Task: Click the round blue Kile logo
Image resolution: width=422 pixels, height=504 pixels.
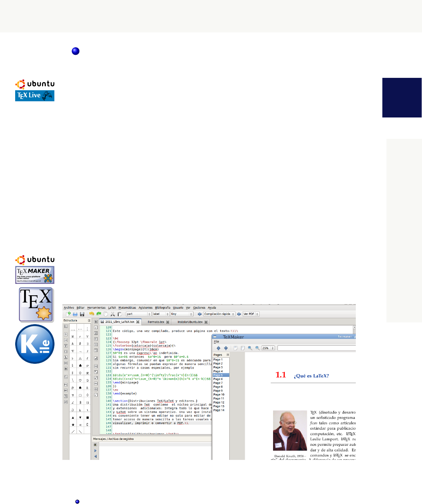Action: click(x=35, y=344)
